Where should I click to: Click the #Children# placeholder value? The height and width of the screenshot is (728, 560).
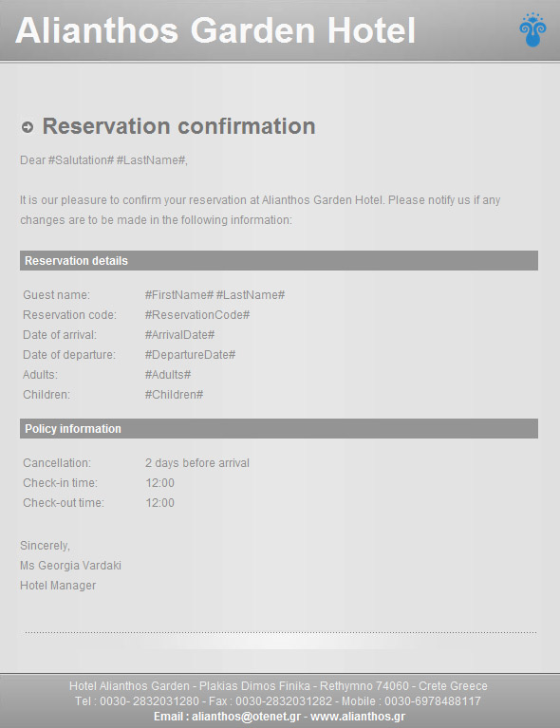tap(174, 395)
